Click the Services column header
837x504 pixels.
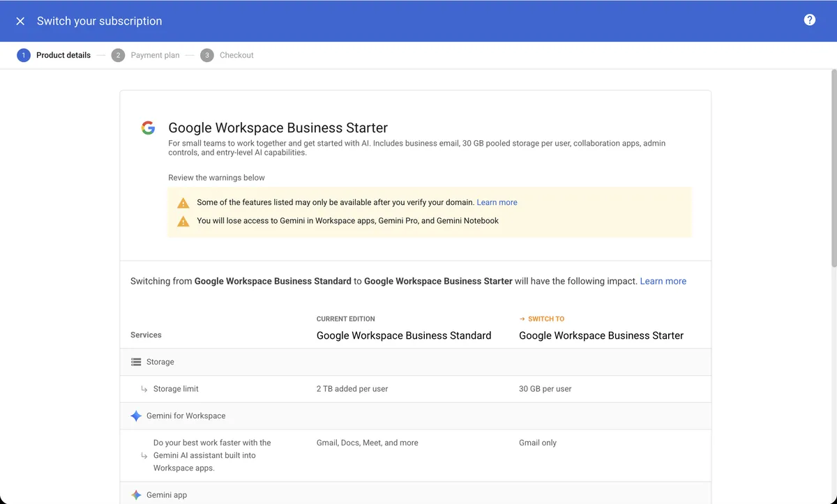pos(146,335)
